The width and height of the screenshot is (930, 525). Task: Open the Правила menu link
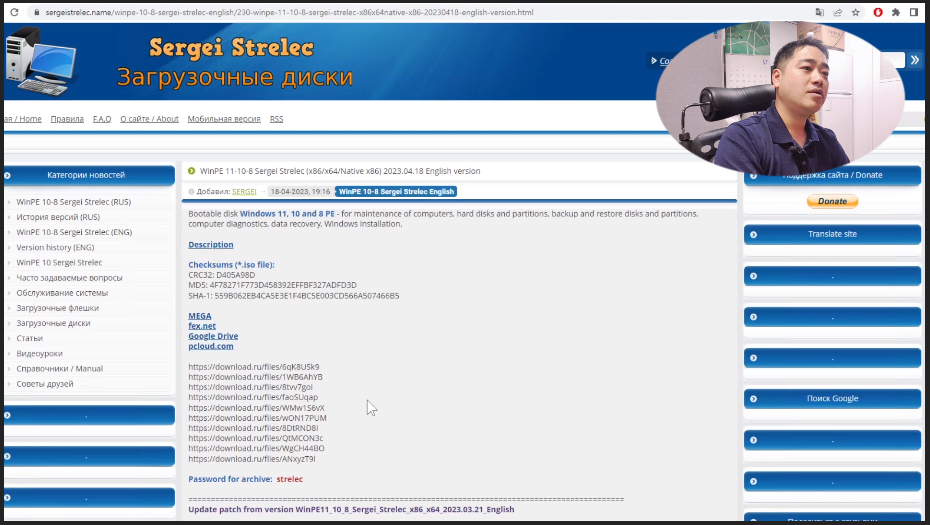click(x=67, y=119)
